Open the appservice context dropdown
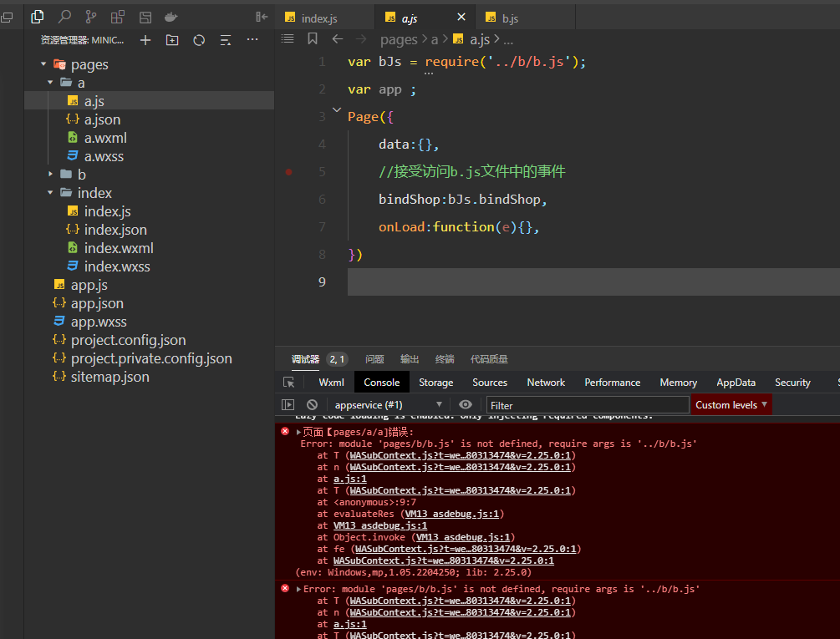840x639 pixels. point(389,405)
